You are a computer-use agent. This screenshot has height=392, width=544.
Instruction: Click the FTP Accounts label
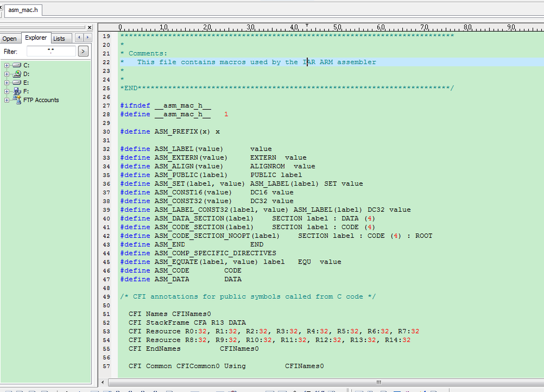tap(41, 100)
